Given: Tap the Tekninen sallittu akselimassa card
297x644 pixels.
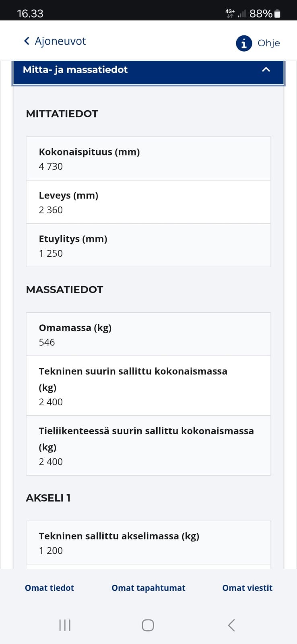Looking at the screenshot, I should coord(148,542).
